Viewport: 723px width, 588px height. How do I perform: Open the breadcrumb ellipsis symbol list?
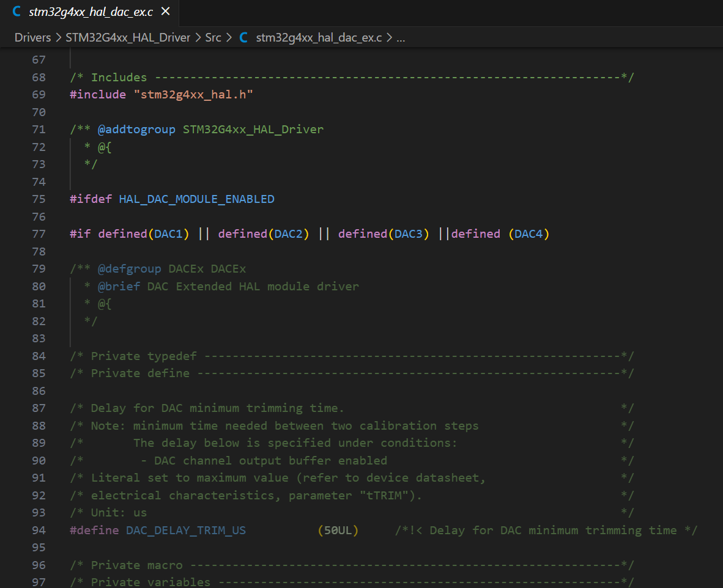[401, 37]
